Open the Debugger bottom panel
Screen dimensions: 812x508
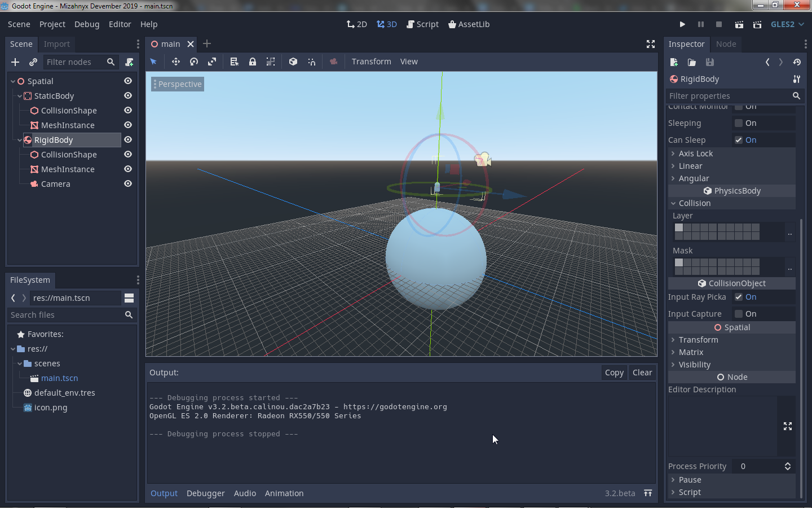tap(206, 493)
